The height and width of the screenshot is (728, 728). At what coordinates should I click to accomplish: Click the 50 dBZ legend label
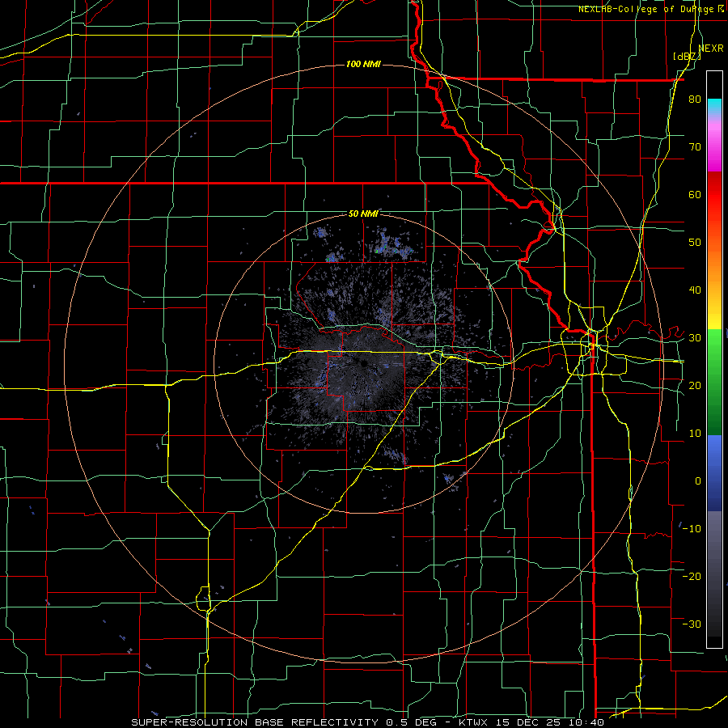[x=695, y=243]
